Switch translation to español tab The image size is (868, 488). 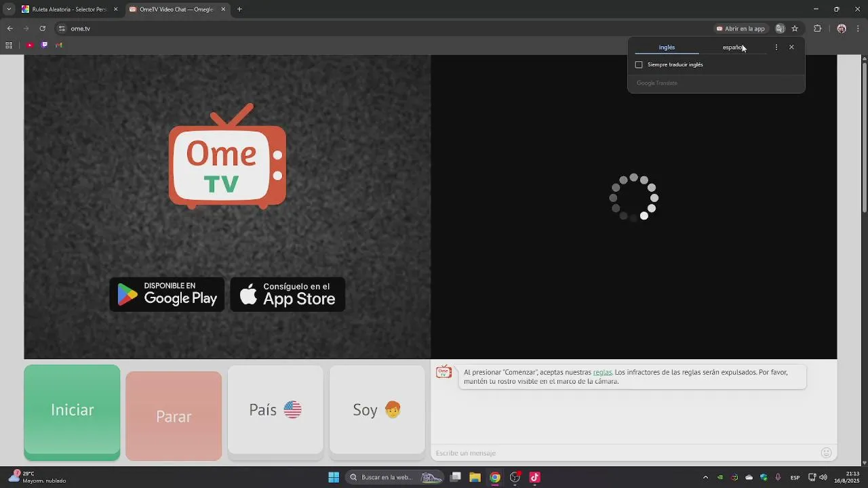[x=733, y=47]
